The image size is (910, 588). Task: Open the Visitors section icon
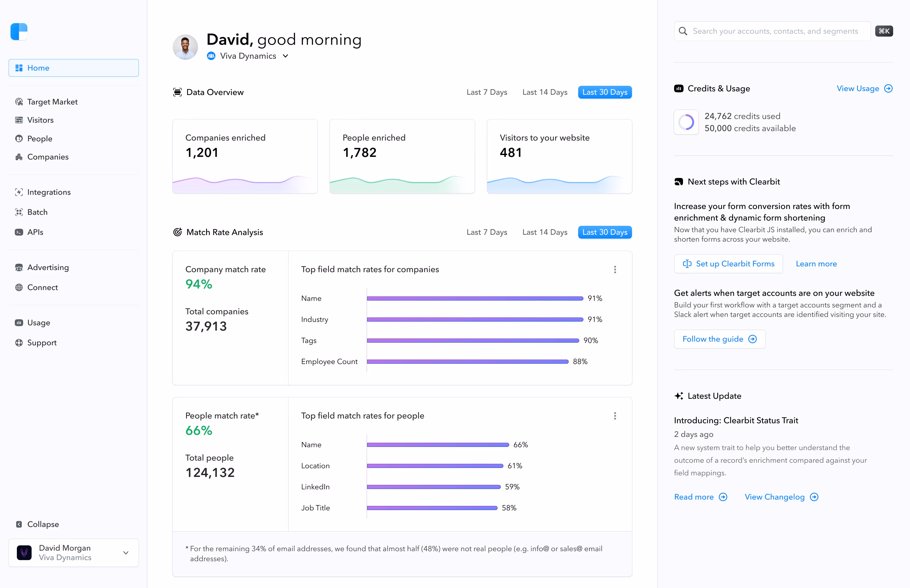point(19,120)
